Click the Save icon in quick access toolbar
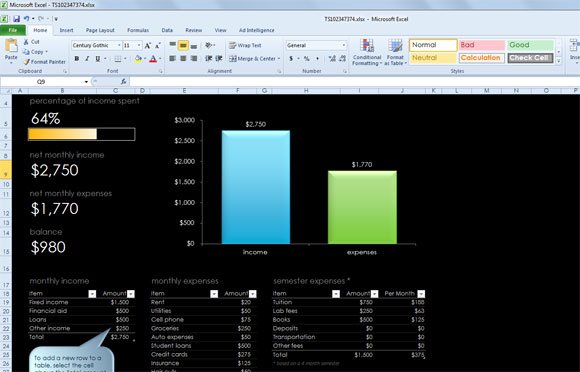The height and width of the screenshot is (372, 580). point(16,19)
